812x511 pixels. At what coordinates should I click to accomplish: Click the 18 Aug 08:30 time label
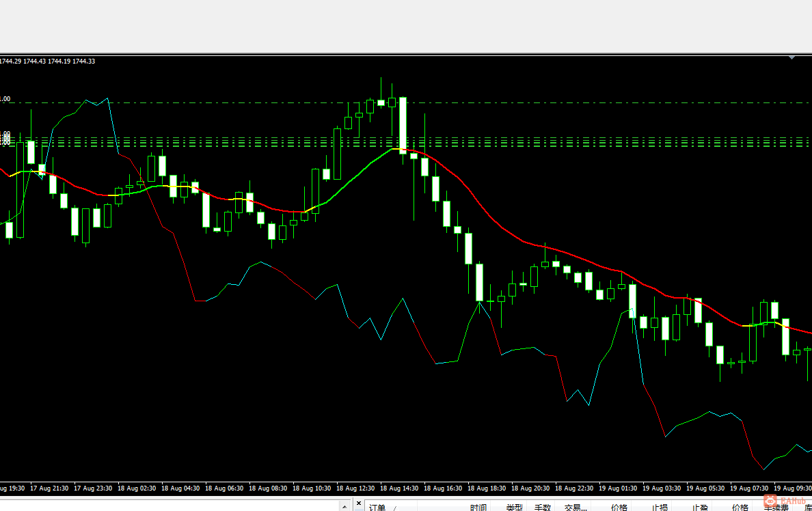268,488
